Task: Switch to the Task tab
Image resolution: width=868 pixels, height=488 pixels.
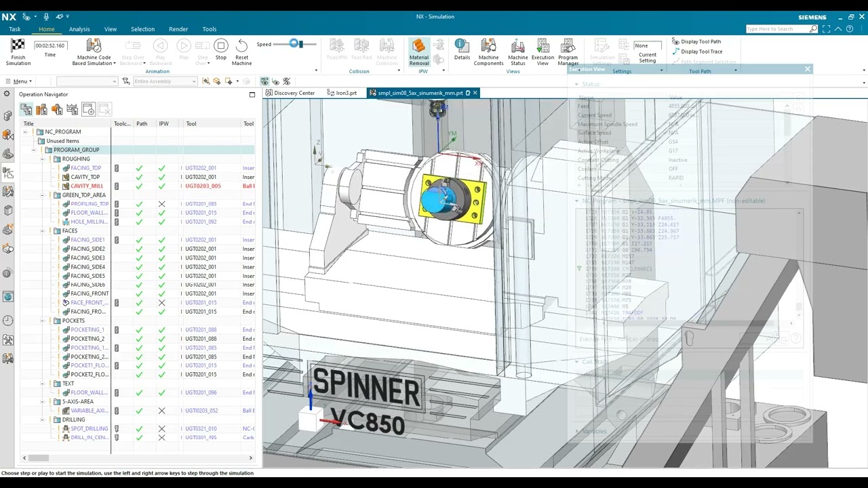Action: [x=14, y=29]
